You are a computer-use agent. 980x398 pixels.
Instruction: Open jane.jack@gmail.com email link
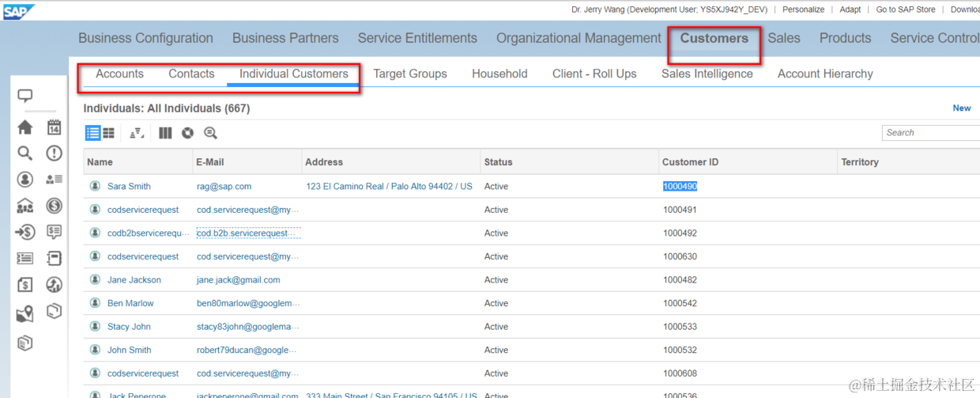click(238, 280)
